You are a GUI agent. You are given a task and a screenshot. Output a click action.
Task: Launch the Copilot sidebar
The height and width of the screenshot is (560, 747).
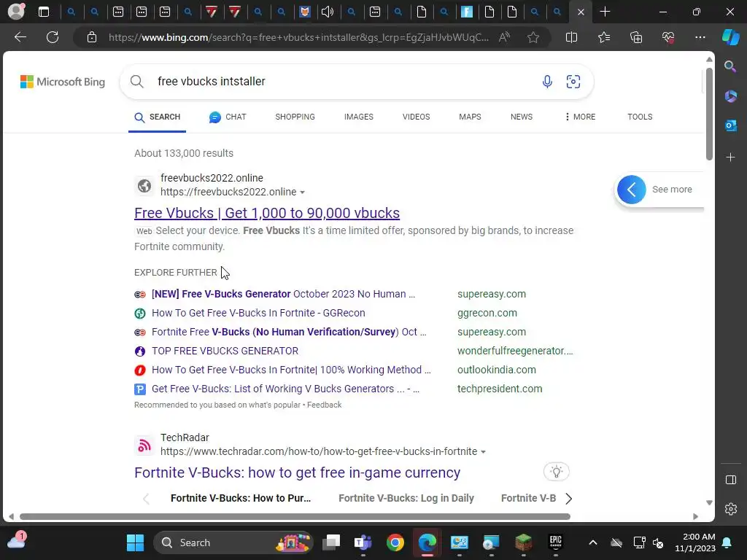point(730,37)
